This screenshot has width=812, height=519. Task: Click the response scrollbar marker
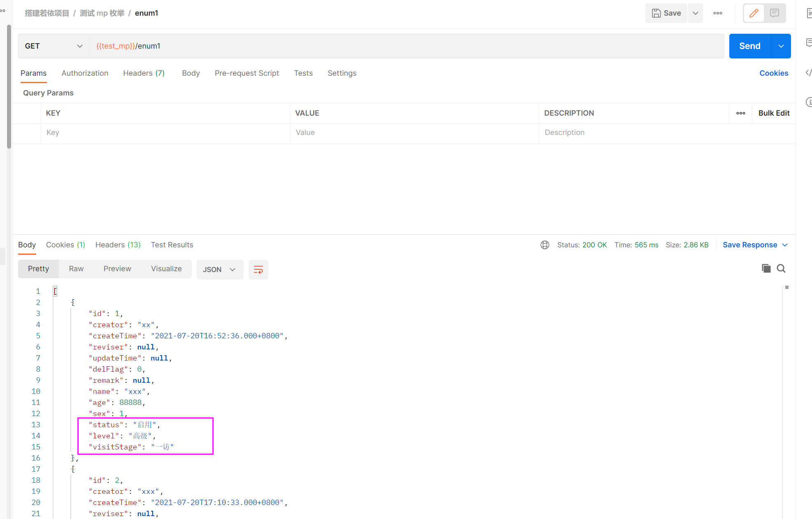[787, 287]
